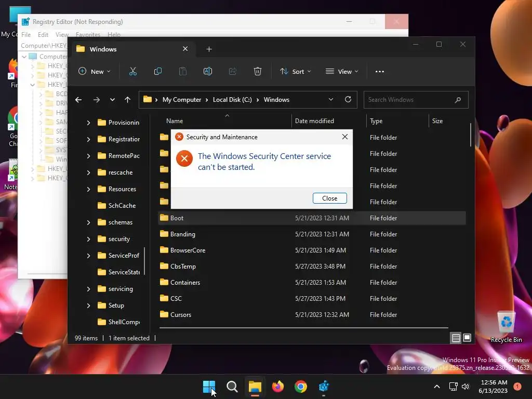Launch Firefox from the taskbar

click(278, 387)
